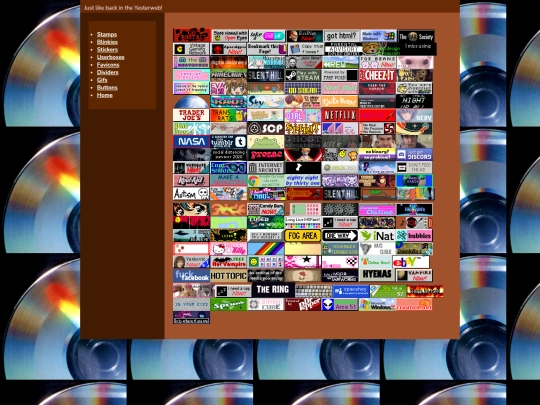
Task: Click the tumblr badge
Action: (x=229, y=142)
